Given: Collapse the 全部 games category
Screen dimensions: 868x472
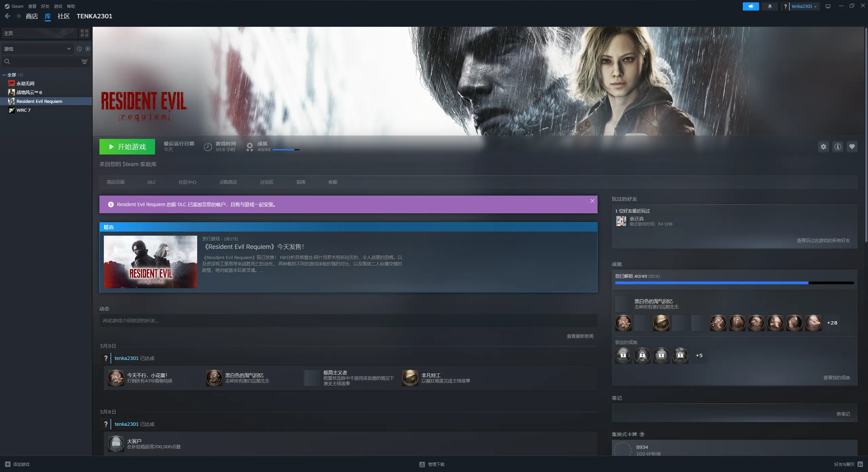Looking at the screenshot, I should pos(4,75).
